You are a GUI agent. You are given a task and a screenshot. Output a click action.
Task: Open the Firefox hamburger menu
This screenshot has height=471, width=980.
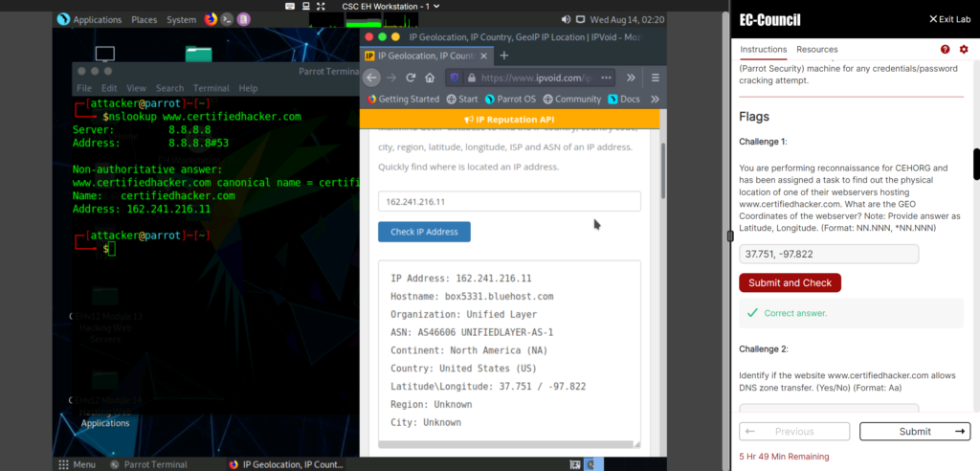point(655,78)
